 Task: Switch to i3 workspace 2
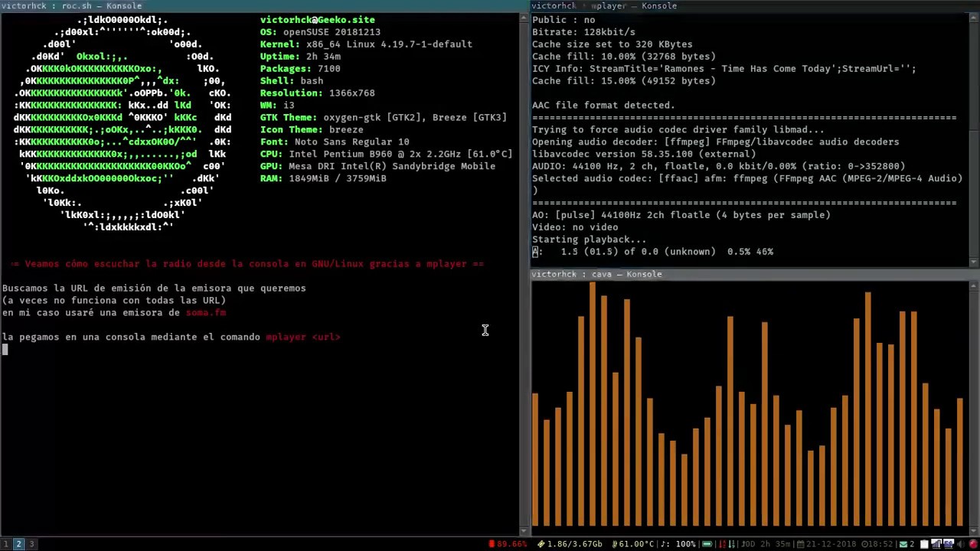coord(18,544)
